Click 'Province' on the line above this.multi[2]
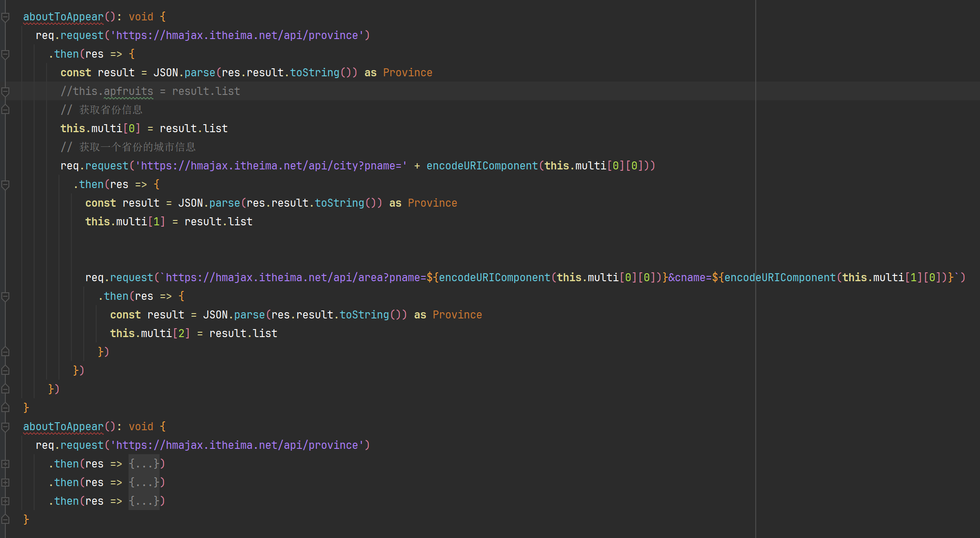980x538 pixels. pyautogui.click(x=457, y=315)
